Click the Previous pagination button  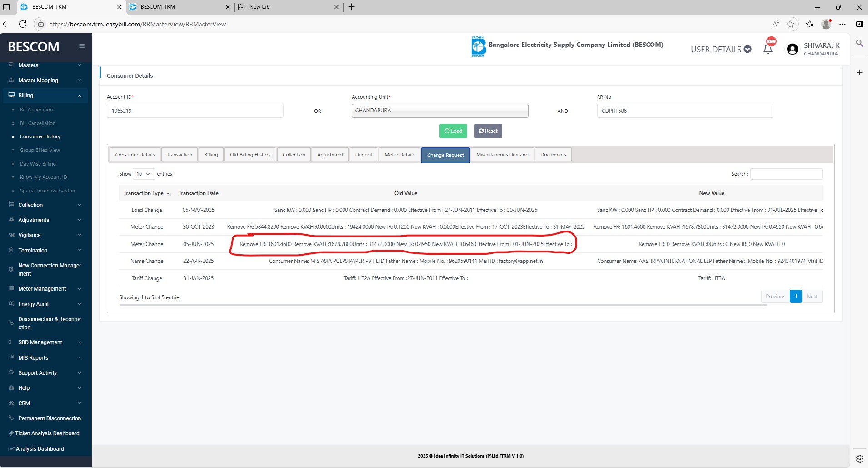[775, 297]
